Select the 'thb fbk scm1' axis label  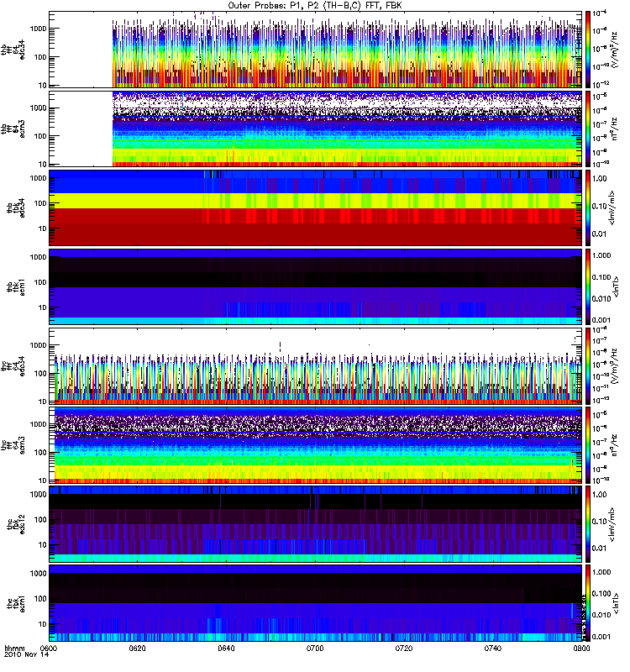click(x=16, y=287)
